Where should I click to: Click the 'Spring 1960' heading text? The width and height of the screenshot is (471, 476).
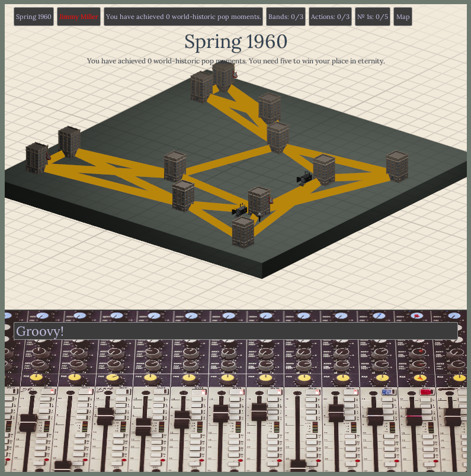[236, 41]
